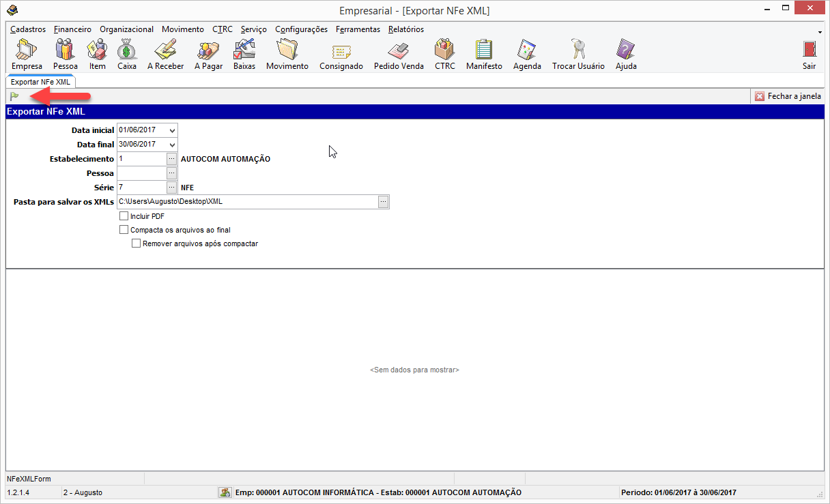Expand the Data final date dropdown
The width and height of the screenshot is (830, 504).
click(172, 145)
